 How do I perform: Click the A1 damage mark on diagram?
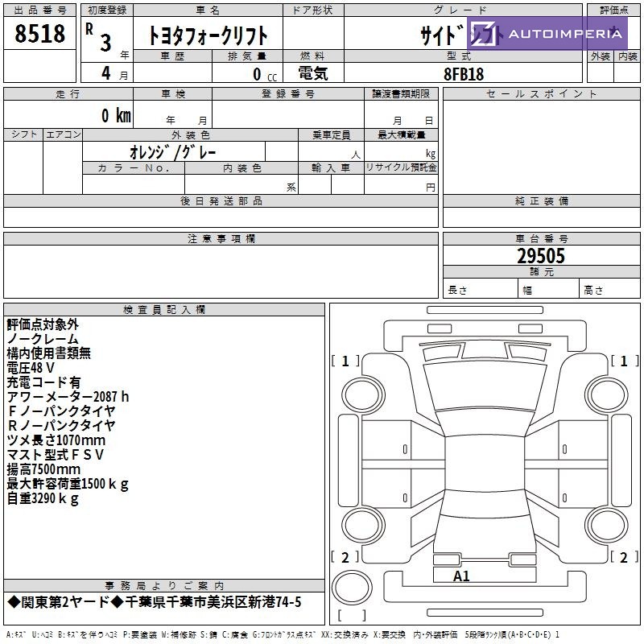coord(461,576)
